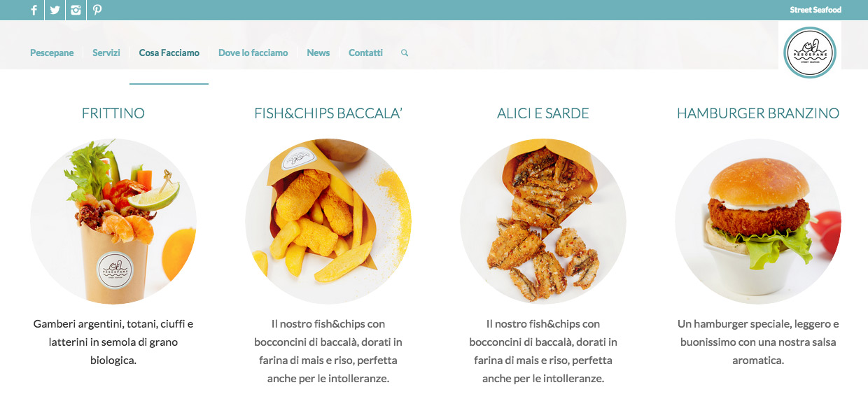868x406 pixels.
Task: Open the Servizi menu item
Action: coord(106,52)
